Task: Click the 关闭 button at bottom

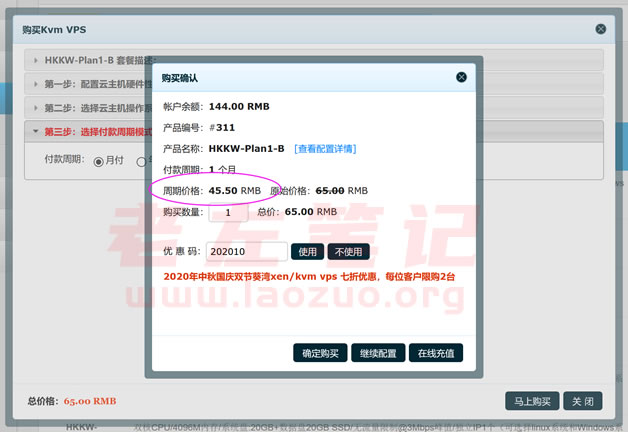Action: 583,401
